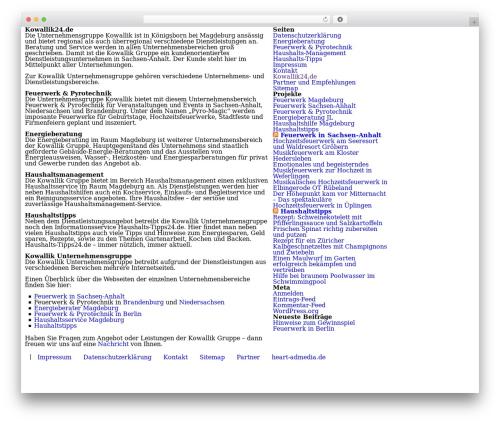Open the Hauhaltstipps bullet link
500x423 pixels.
55,325
